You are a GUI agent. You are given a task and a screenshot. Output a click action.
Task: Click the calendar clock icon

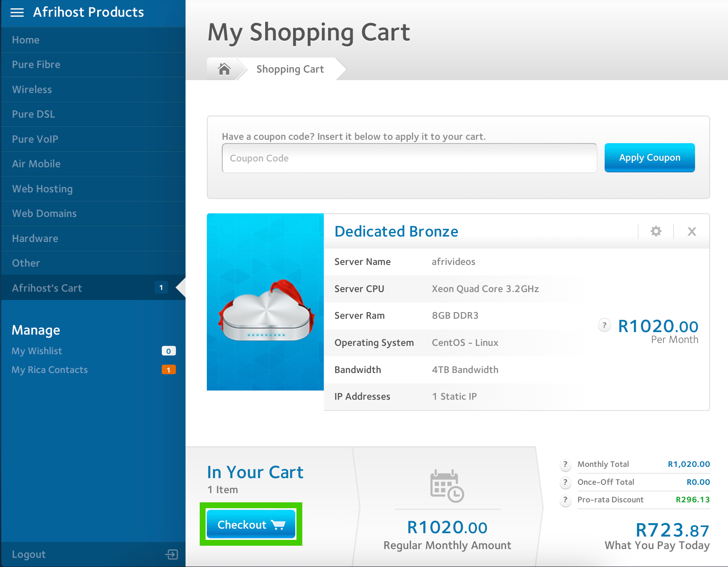447,486
